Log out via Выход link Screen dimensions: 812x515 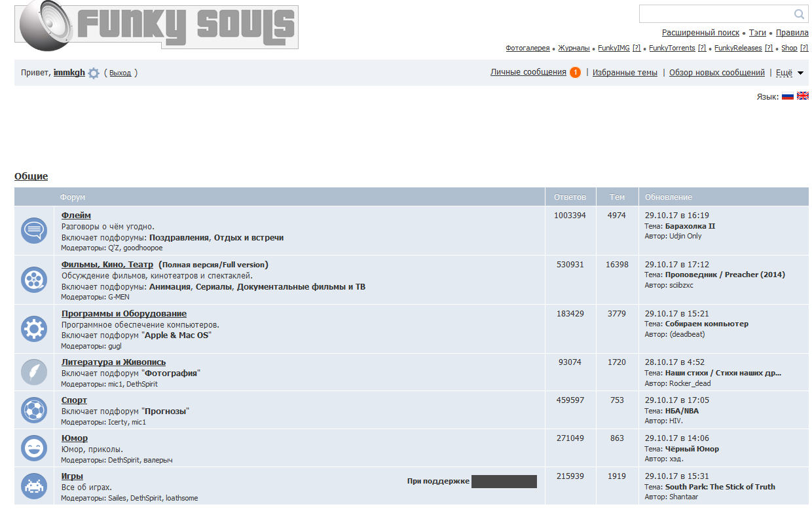click(x=120, y=73)
